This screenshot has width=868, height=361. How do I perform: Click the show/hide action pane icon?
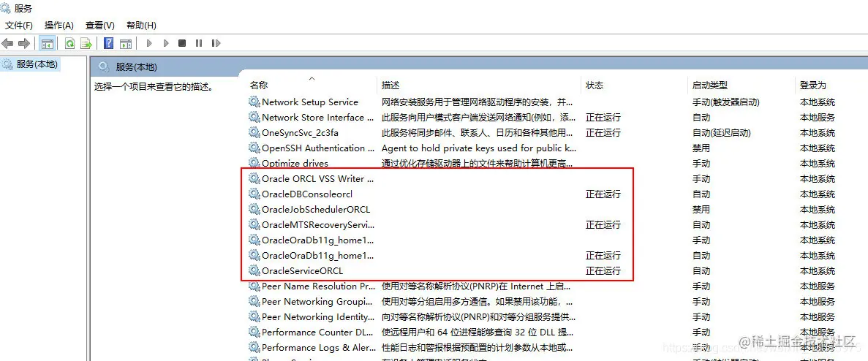pyautogui.click(x=126, y=43)
